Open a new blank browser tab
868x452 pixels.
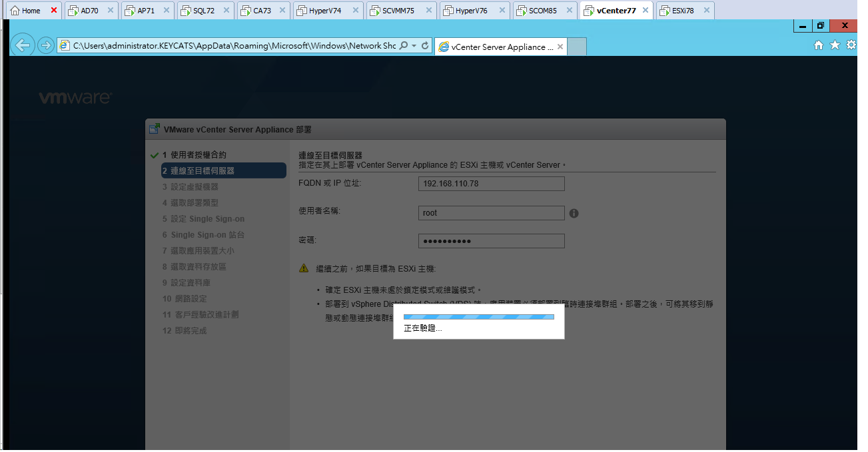(577, 47)
